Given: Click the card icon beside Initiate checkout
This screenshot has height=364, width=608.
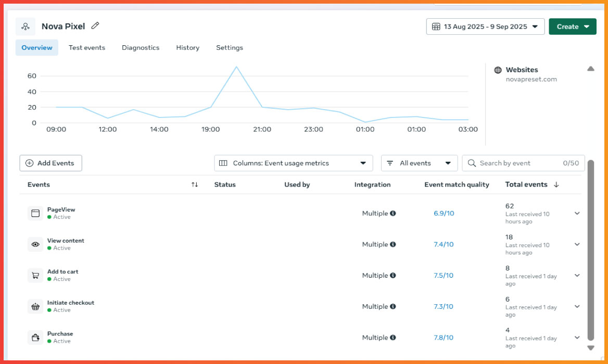Looking at the screenshot, I should 35,306.
